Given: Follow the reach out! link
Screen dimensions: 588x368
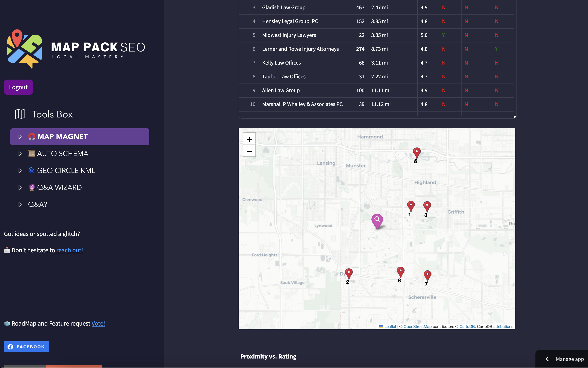Looking at the screenshot, I should pyautogui.click(x=70, y=250).
